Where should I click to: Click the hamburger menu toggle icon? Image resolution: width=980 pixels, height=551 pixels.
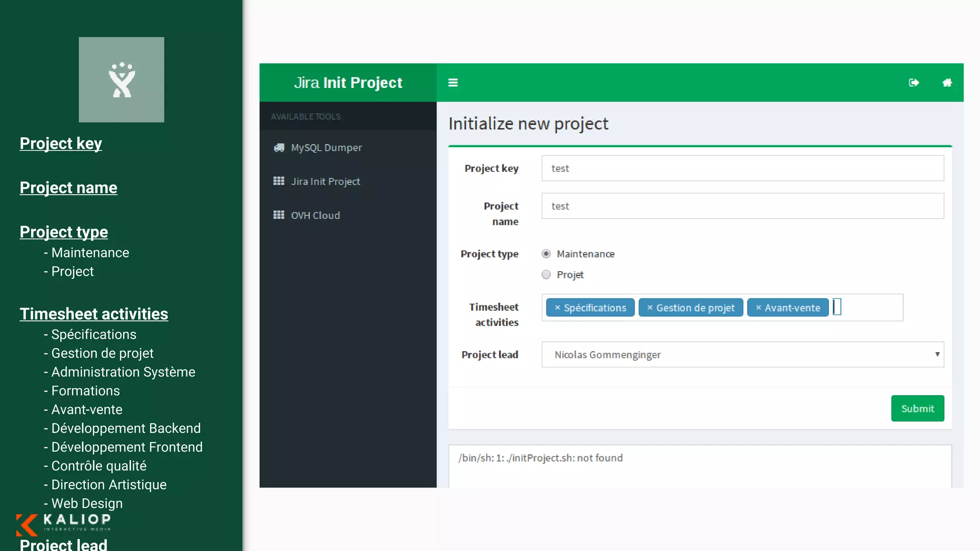[453, 83]
